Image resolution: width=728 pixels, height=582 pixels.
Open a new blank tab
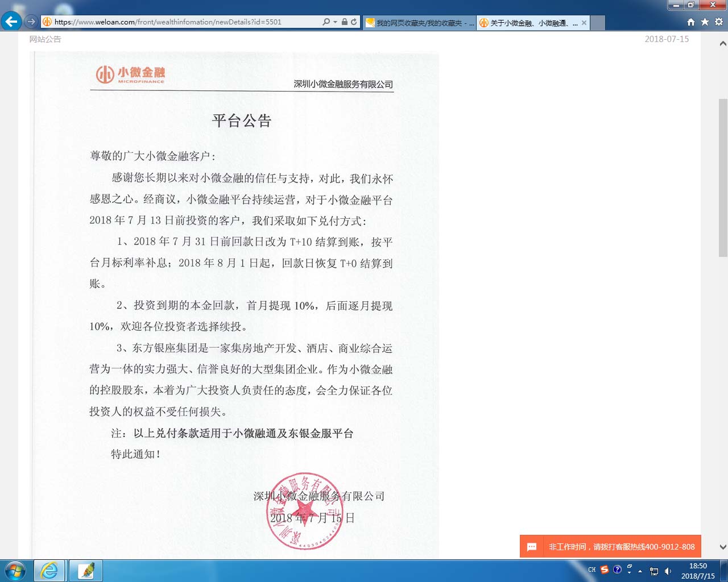point(598,23)
